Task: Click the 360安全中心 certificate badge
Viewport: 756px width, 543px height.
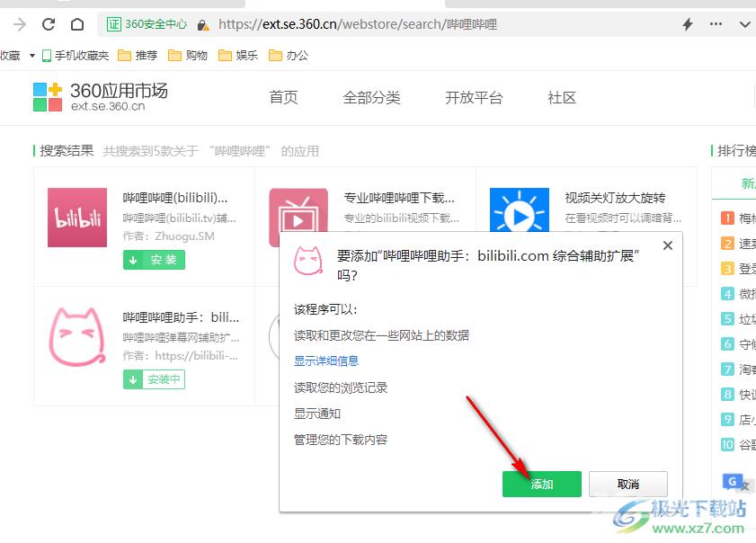Action: 147,24
